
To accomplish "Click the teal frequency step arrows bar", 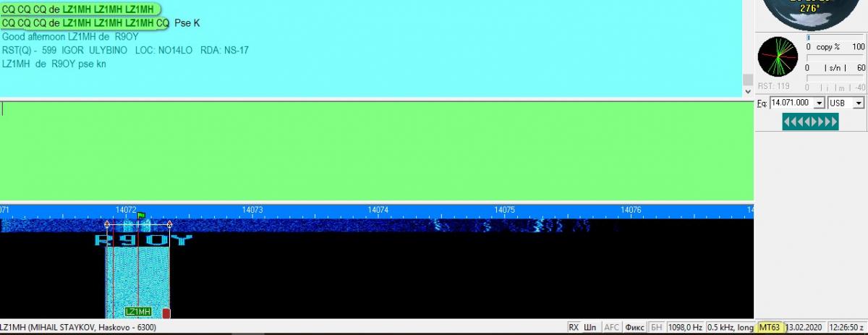I will (810, 122).
